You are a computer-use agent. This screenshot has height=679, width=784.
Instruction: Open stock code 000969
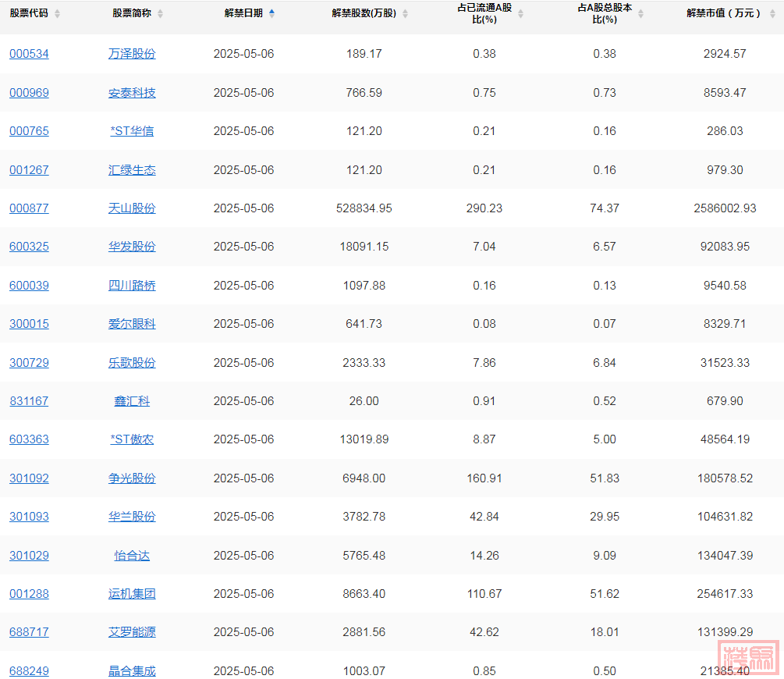pos(29,93)
